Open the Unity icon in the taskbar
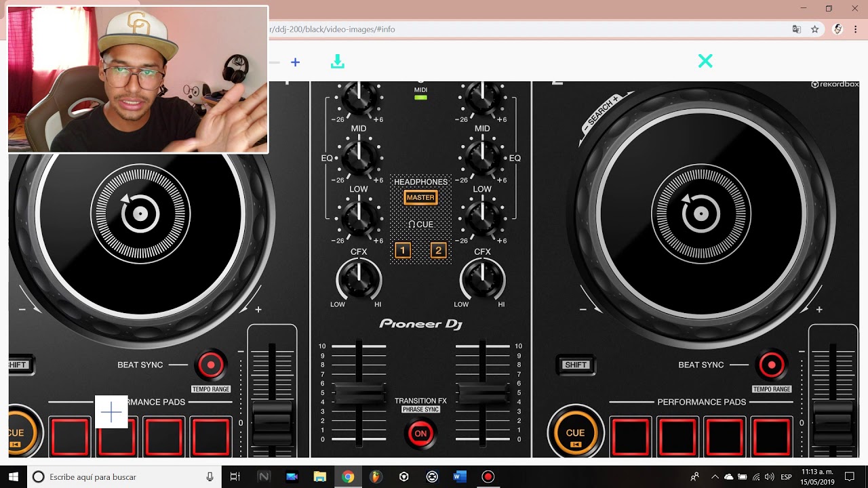The width and height of the screenshot is (868, 488). coord(403,476)
